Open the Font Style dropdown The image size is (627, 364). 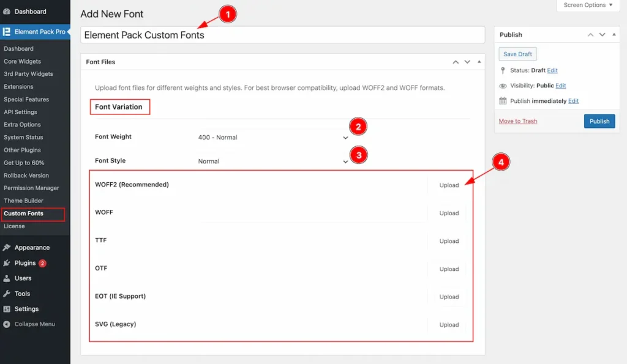272,162
